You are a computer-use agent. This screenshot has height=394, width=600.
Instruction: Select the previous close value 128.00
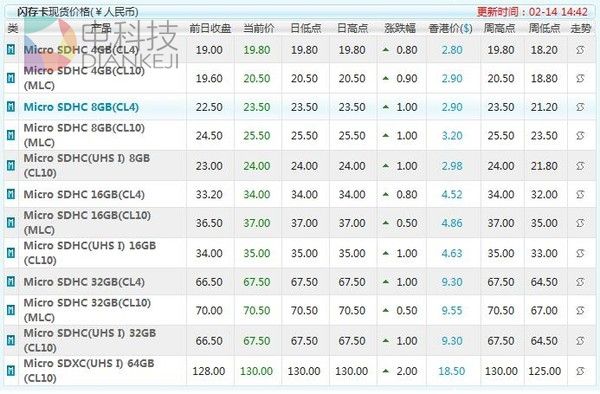tap(209, 371)
